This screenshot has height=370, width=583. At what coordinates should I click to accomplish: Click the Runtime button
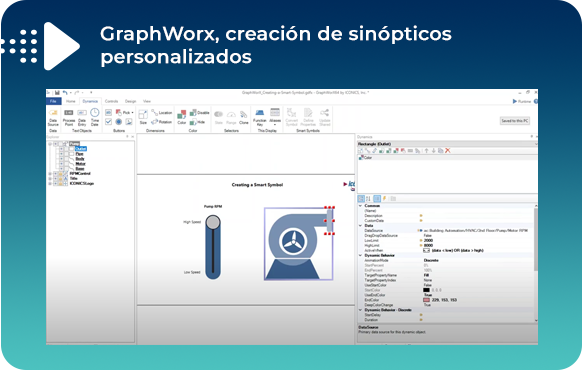coord(521,101)
